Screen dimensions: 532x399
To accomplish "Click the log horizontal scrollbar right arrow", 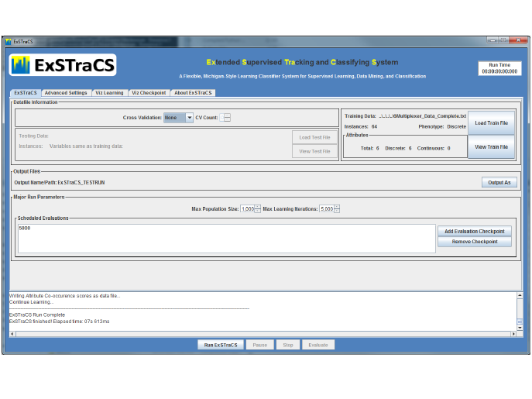I will [x=513, y=334].
